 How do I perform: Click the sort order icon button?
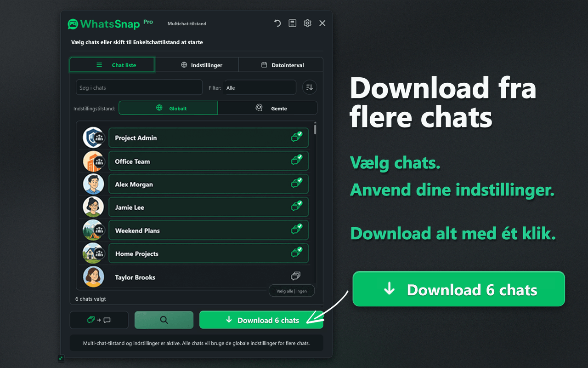[x=310, y=87]
